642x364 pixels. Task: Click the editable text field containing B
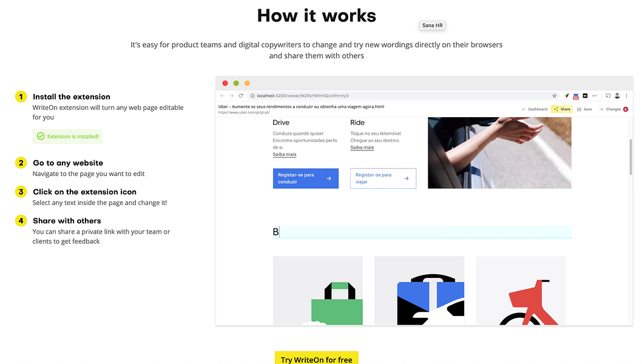[x=422, y=232]
